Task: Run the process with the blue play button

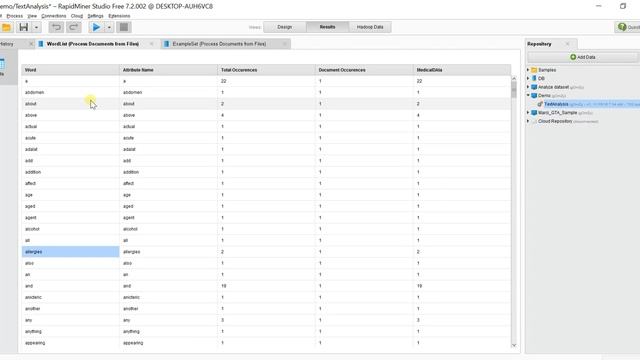Action: [x=96, y=27]
